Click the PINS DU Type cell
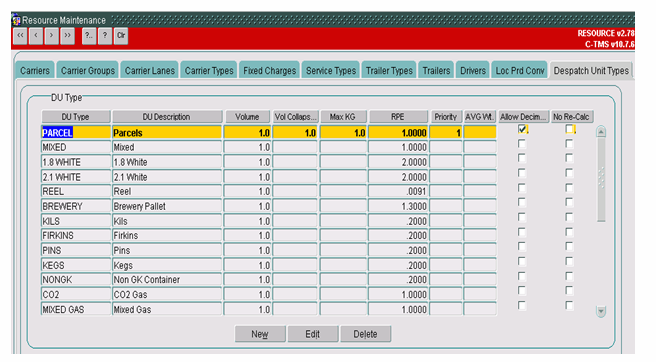This screenshot has height=362, width=656. (x=76, y=250)
